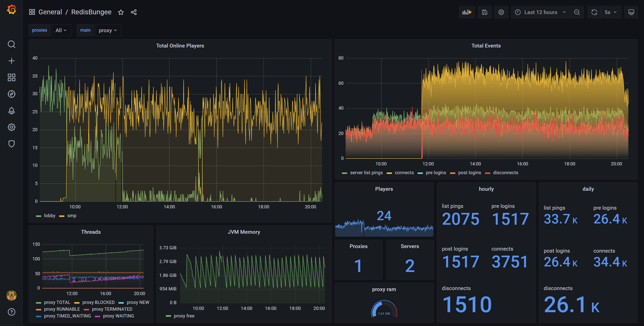Screen dimensions: 644x326
Task: Click the star/favorite dashboard icon
Action: pos(121,12)
